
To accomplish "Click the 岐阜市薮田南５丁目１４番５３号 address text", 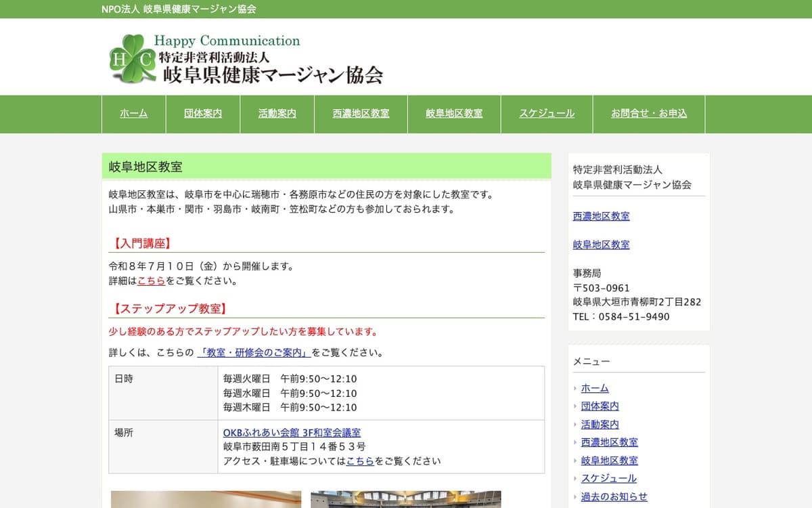I will pyautogui.click(x=294, y=447).
